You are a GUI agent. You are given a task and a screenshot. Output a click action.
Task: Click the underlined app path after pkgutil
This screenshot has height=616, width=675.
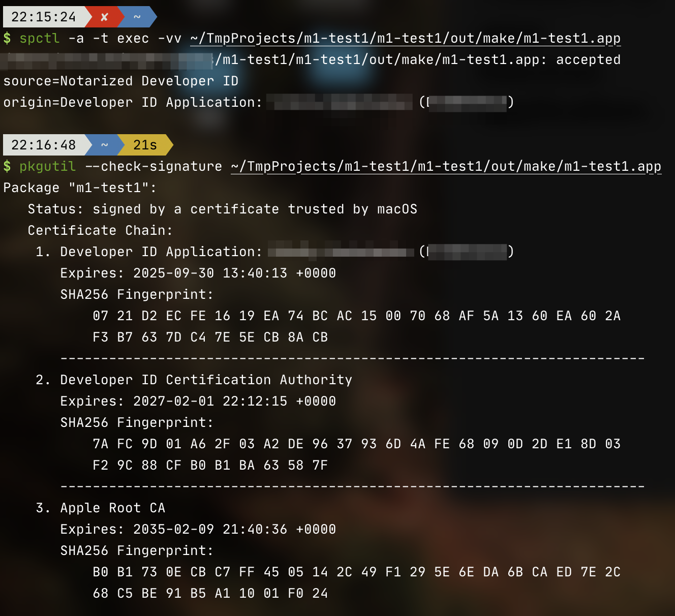[x=446, y=167]
